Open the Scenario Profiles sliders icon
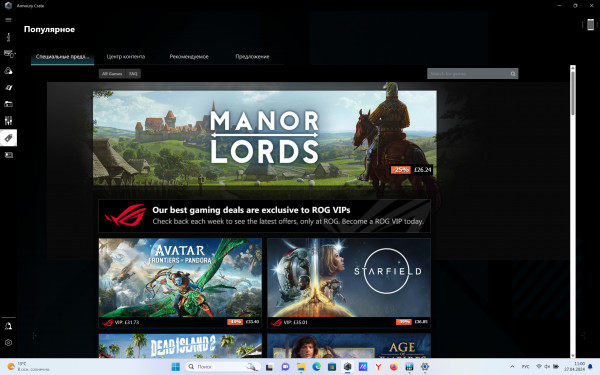The height and width of the screenshot is (375, 600). (x=8, y=121)
